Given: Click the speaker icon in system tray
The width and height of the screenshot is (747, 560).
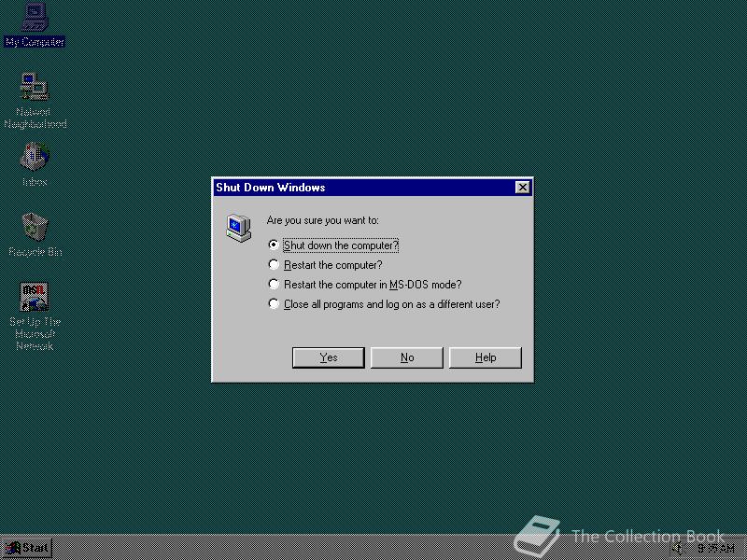Looking at the screenshot, I should pyautogui.click(x=678, y=548).
